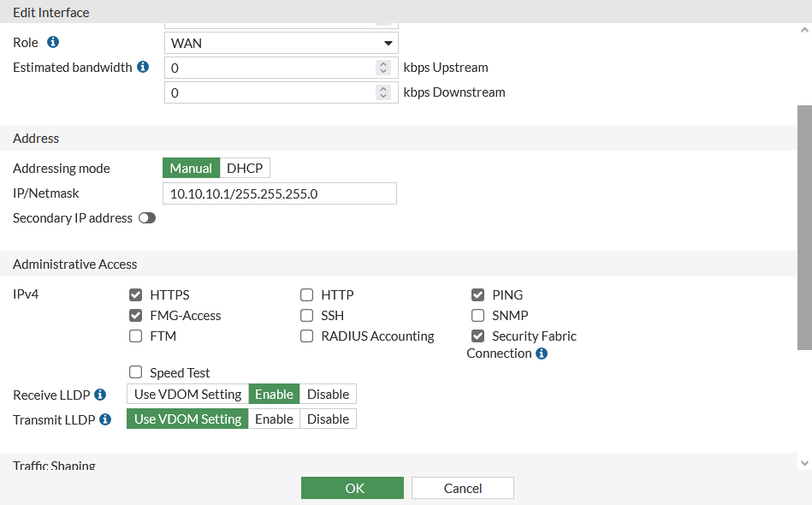
Task: Enable SSH administrative access
Action: pyautogui.click(x=307, y=316)
